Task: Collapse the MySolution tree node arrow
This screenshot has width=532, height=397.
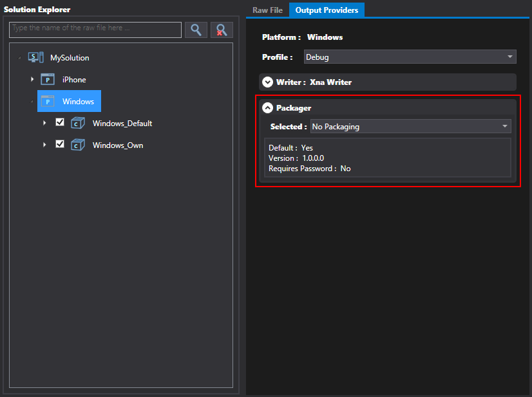Action: click(x=20, y=58)
